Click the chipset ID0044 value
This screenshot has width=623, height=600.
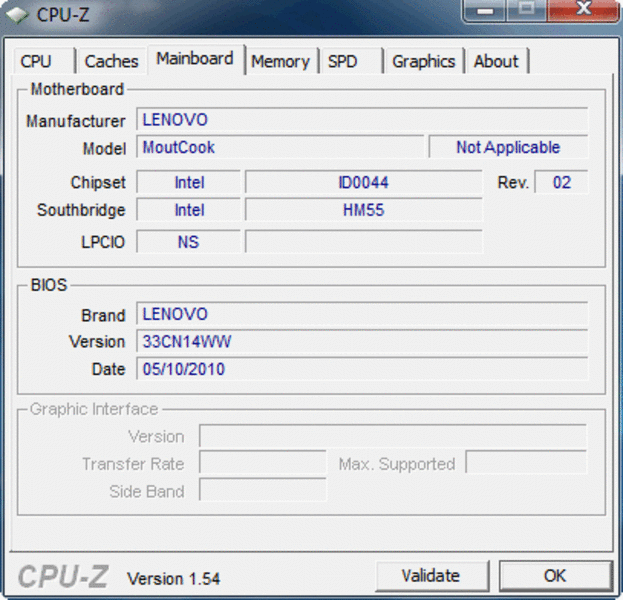(x=364, y=182)
